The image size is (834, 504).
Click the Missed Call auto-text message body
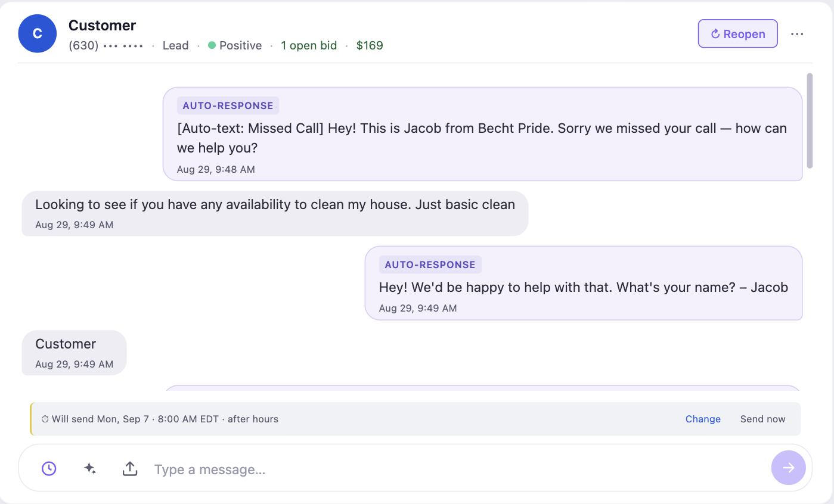pyautogui.click(x=482, y=138)
